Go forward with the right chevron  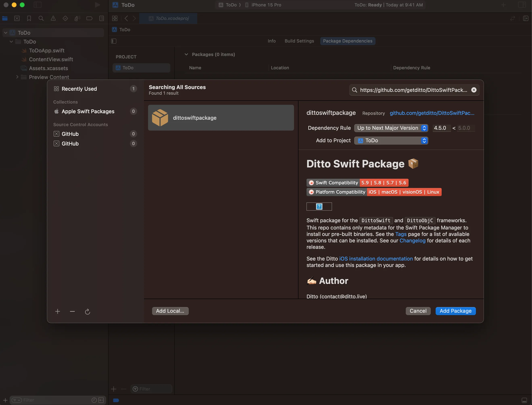tap(134, 18)
